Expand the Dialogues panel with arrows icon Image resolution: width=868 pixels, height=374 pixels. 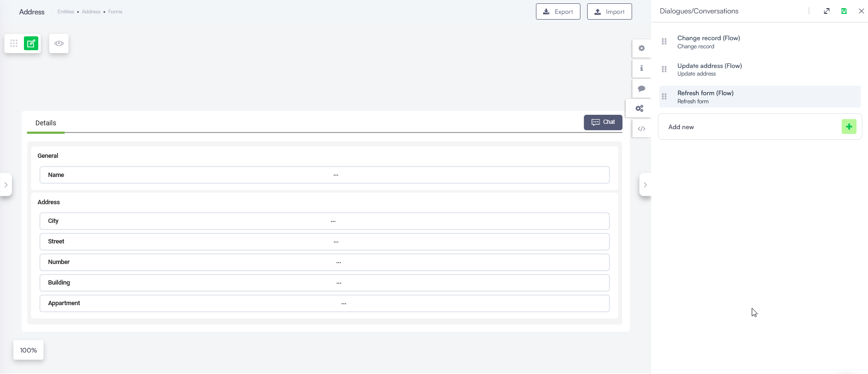click(827, 11)
